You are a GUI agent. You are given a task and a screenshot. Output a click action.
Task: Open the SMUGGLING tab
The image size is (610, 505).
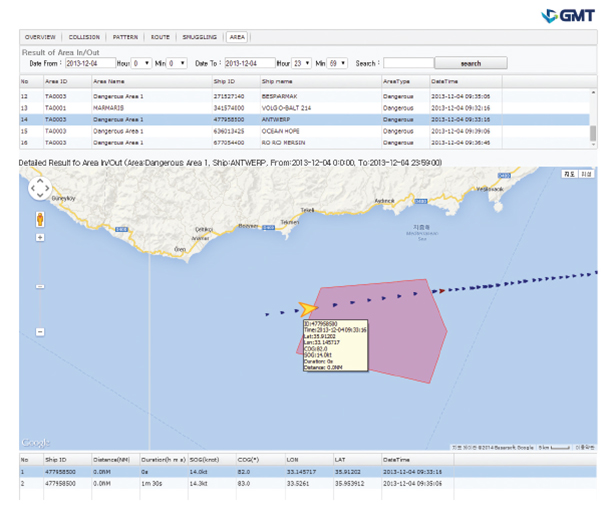[198, 36]
